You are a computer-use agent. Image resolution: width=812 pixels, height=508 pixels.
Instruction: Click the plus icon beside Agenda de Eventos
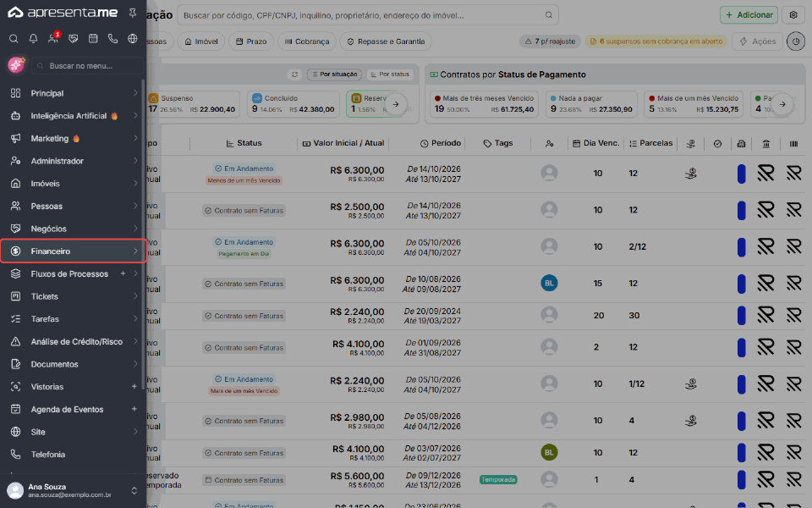tap(134, 409)
